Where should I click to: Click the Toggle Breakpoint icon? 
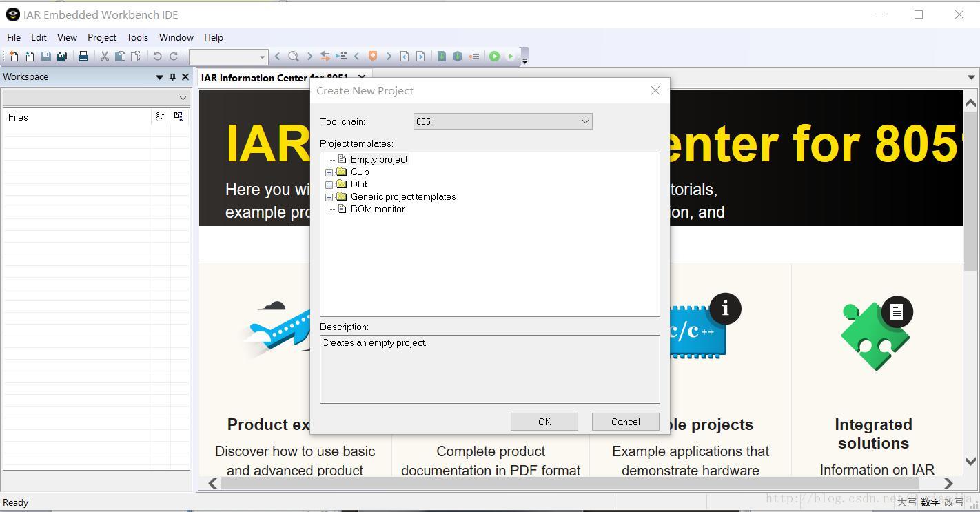474,57
